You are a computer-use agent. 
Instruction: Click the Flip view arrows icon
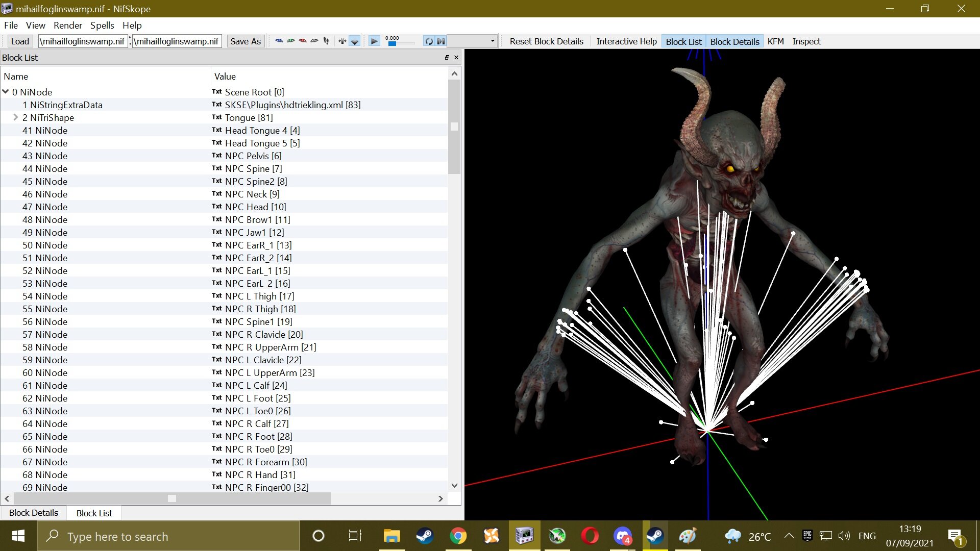342,41
